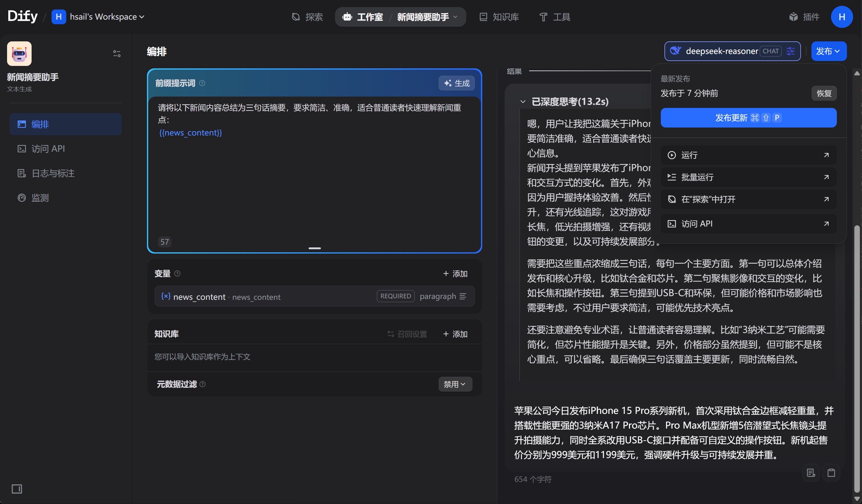Add a new variable with 添加

click(x=455, y=273)
